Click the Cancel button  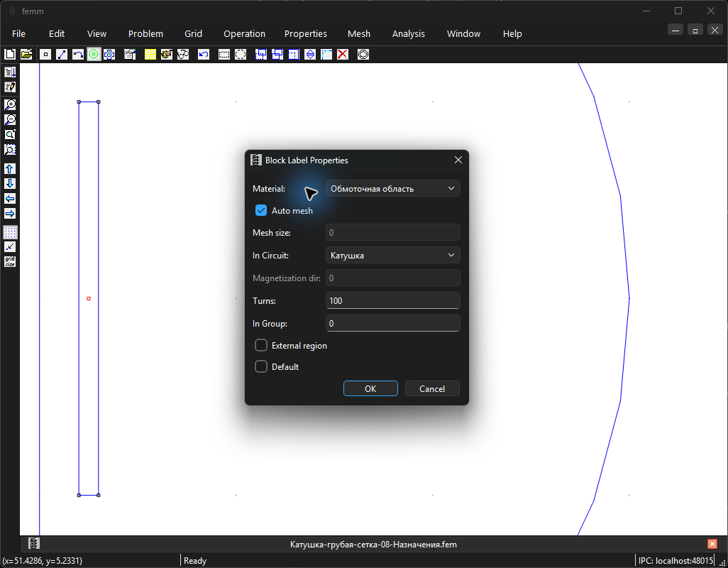tap(432, 389)
